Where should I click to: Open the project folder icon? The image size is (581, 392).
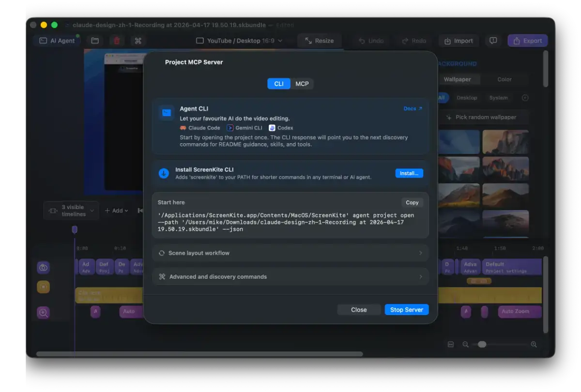(95, 41)
